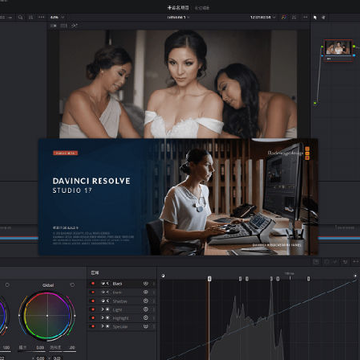Click the circular icon at right of Black row

click(x=146, y=284)
